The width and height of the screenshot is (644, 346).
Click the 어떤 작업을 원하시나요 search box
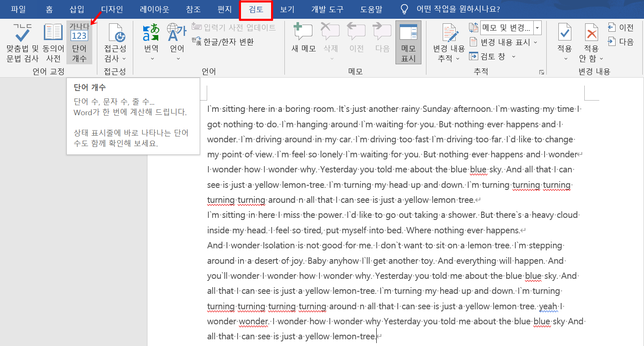tap(458, 9)
